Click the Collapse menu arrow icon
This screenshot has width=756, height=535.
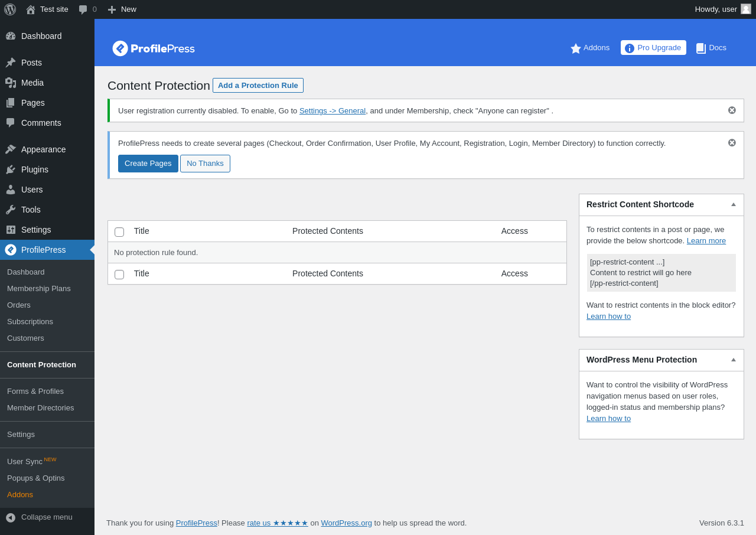click(x=11, y=517)
